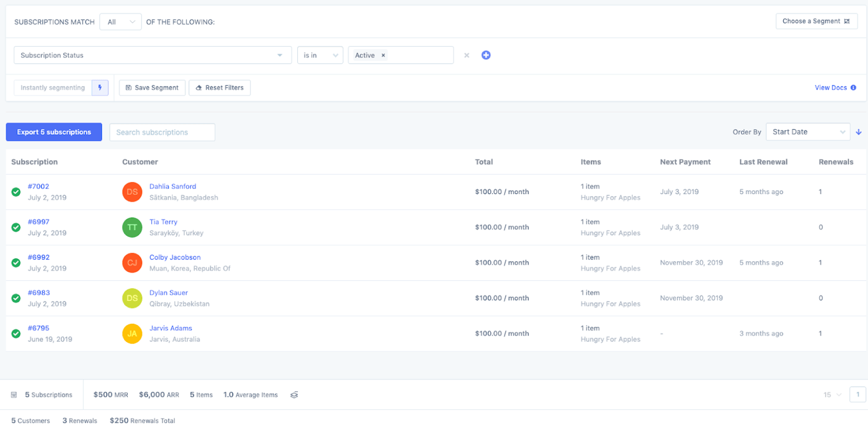Click the Search subscriptions field
This screenshot has width=868, height=430.
[x=162, y=132]
